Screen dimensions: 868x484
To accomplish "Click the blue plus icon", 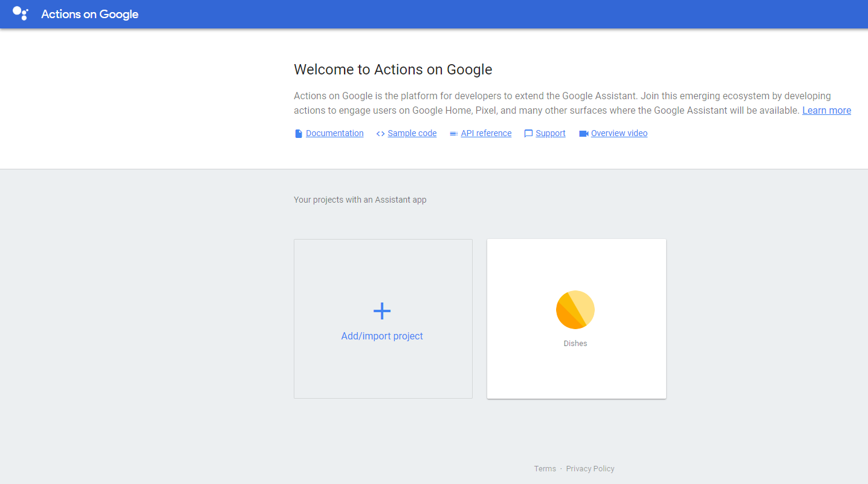I will pos(382,311).
